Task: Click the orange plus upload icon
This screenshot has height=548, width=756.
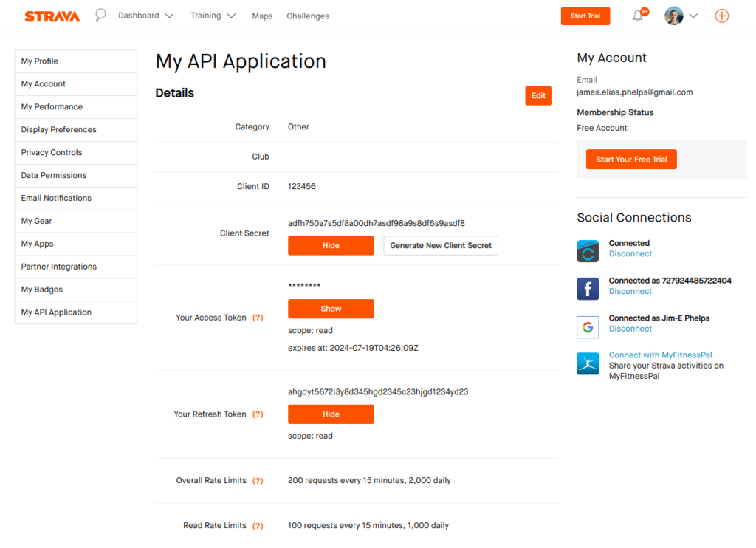Action: 721,16
